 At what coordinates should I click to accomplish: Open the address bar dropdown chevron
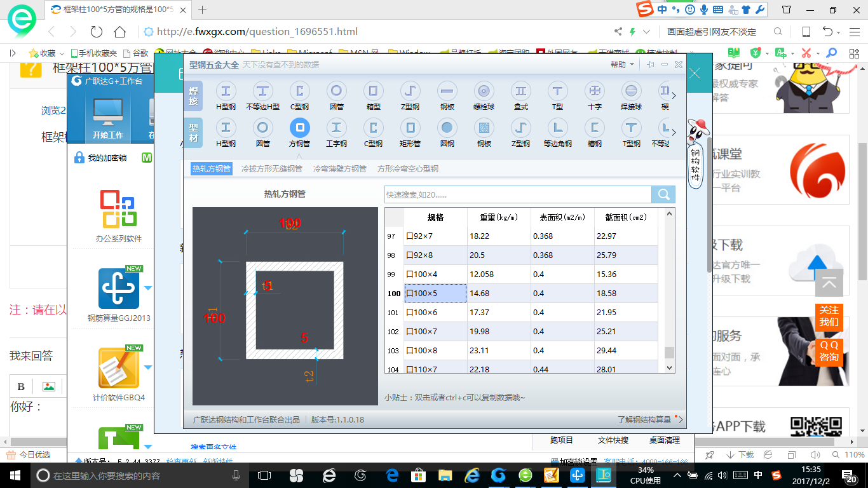click(x=647, y=32)
